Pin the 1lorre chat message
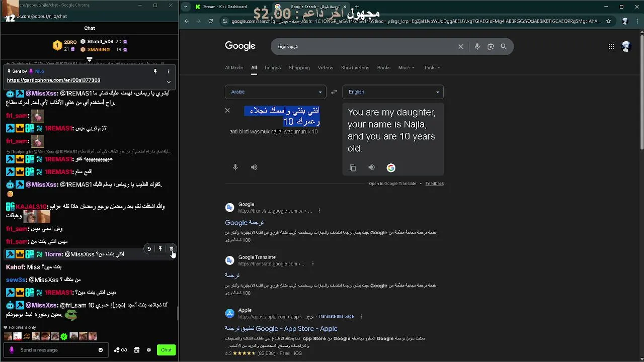 click(160, 249)
